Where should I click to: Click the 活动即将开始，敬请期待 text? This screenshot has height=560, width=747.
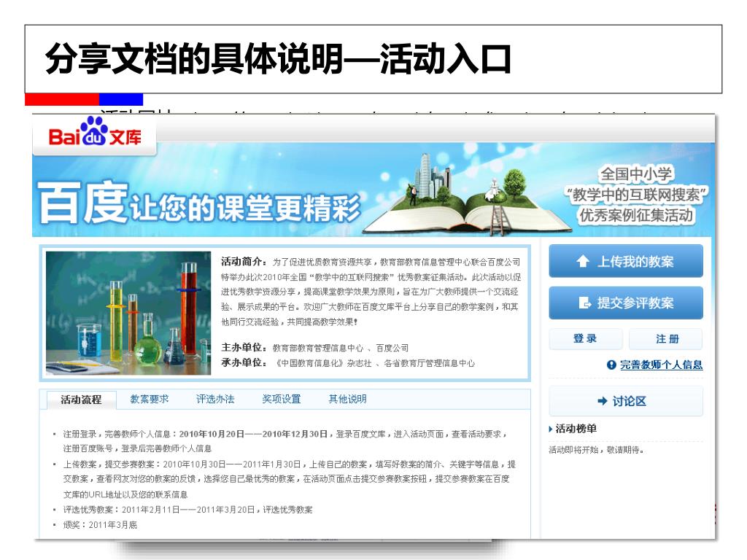point(597,449)
